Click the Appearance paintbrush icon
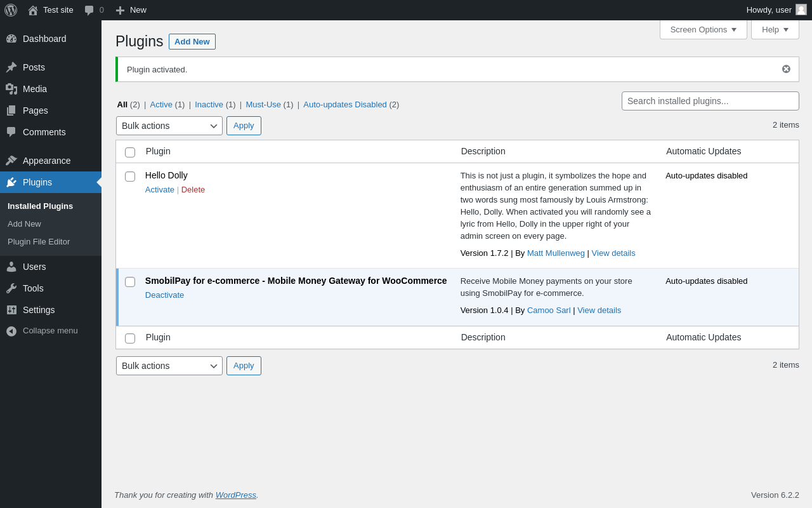 pos(11,161)
